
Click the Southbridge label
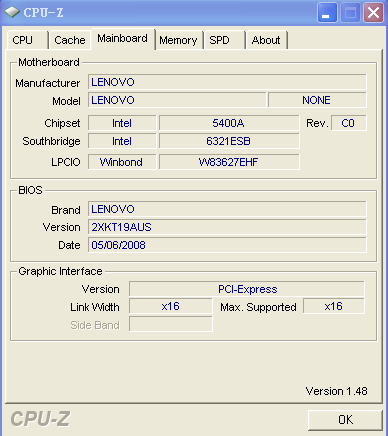[51, 141]
